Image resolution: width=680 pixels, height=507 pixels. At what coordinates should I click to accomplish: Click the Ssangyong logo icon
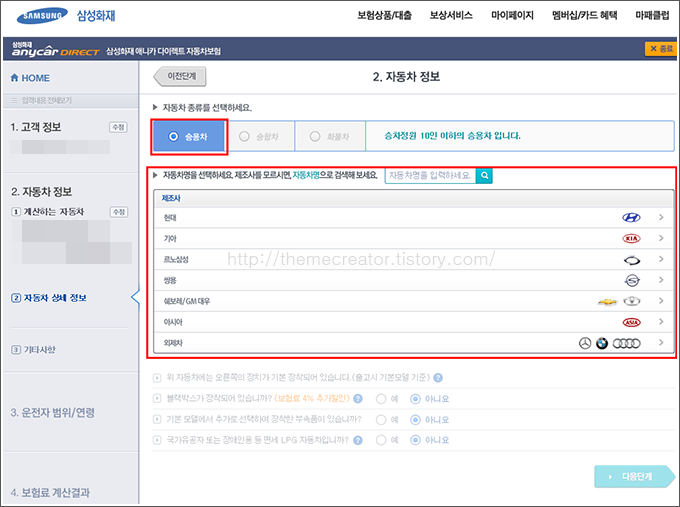632,281
